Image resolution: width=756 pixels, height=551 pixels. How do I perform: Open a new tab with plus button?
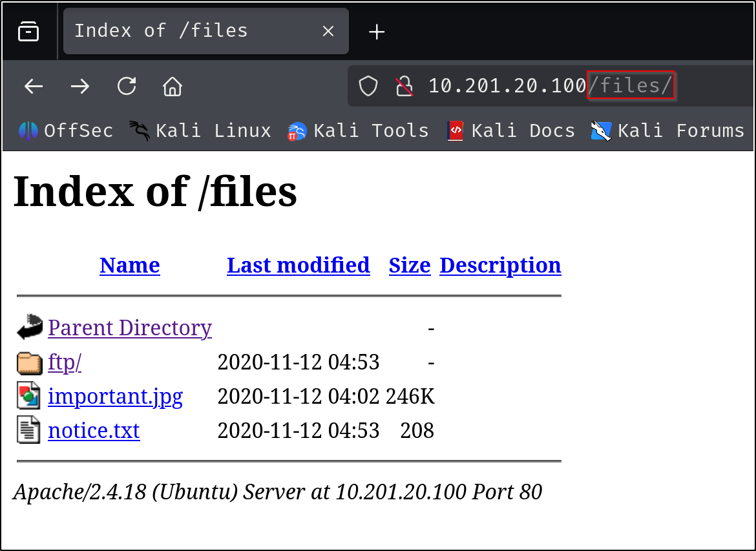(376, 32)
